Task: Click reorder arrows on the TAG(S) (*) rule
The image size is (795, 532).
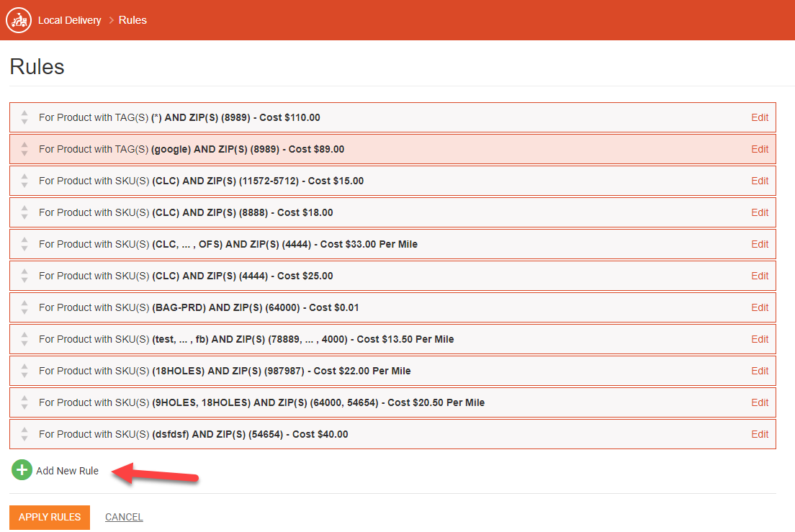Action: pos(24,117)
